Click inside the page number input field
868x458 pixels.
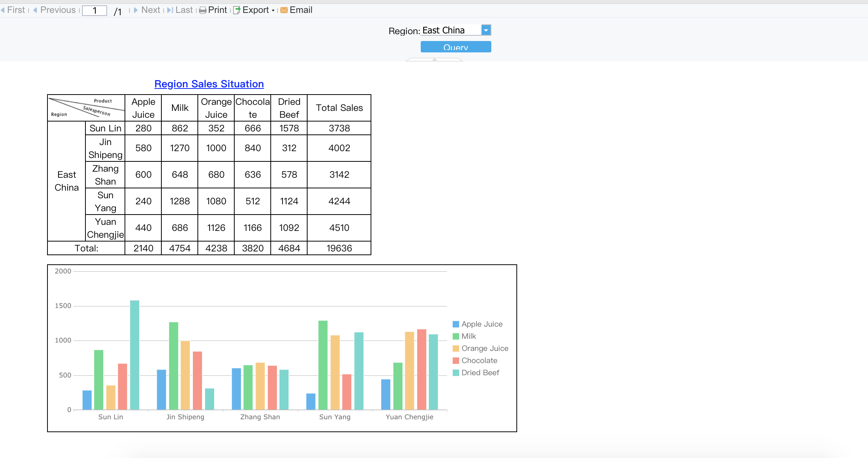pyautogui.click(x=95, y=10)
